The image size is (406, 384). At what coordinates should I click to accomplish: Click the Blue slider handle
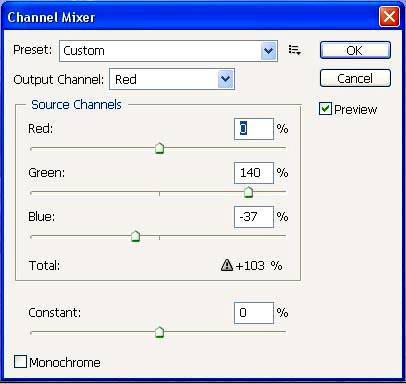pos(135,236)
